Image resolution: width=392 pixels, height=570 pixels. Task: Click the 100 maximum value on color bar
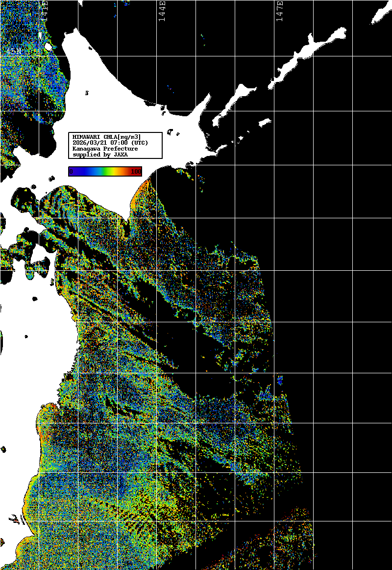[x=136, y=171]
